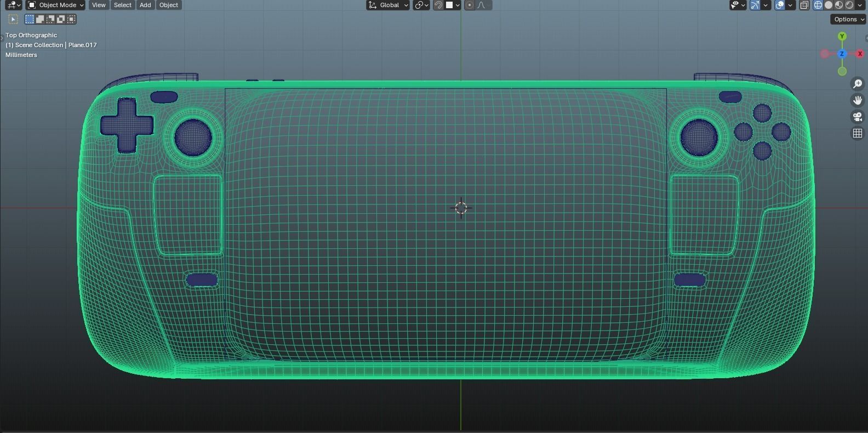The width and height of the screenshot is (868, 433).
Task: Select the Tweak tool icon
Action: (13, 19)
